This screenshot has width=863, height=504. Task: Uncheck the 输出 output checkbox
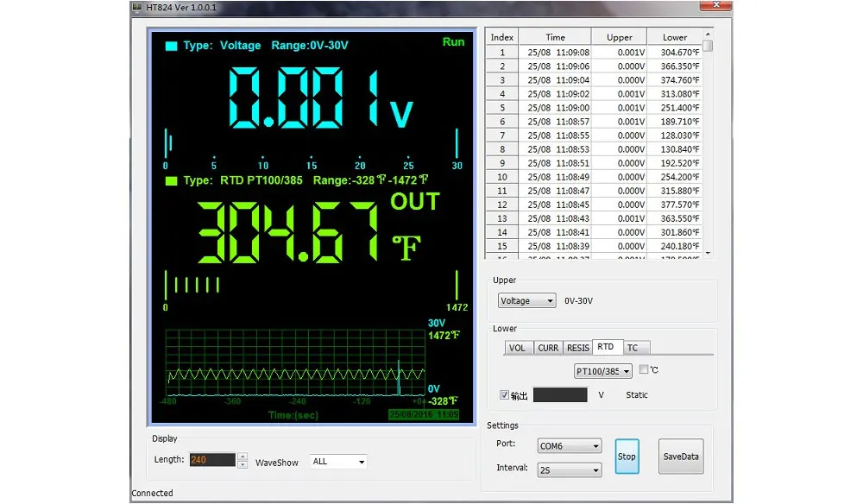click(x=504, y=395)
